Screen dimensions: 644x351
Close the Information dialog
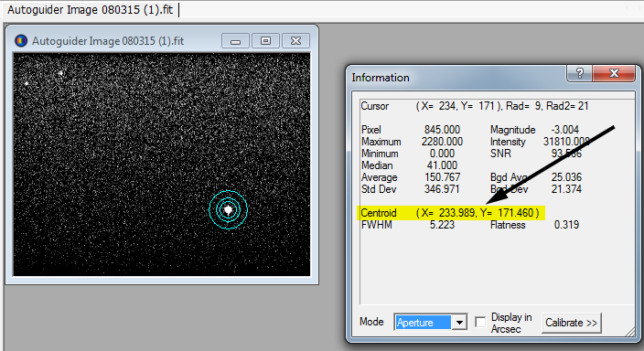point(614,73)
